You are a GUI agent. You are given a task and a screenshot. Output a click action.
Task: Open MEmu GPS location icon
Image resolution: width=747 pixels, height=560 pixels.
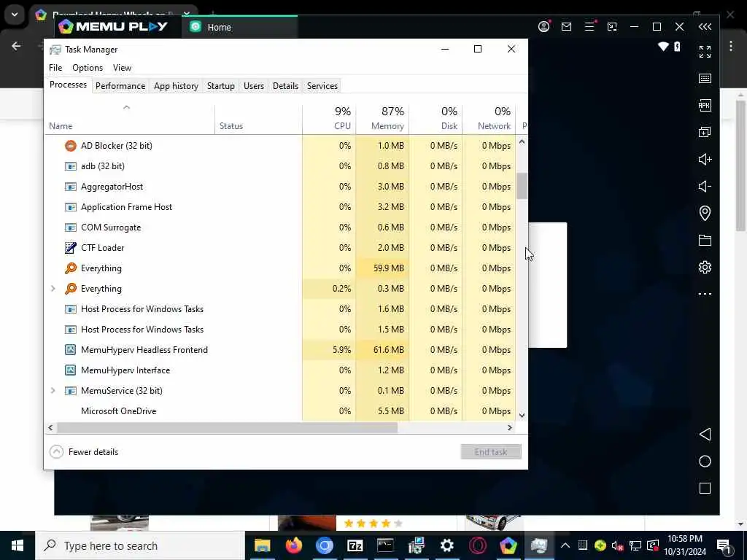tap(705, 213)
